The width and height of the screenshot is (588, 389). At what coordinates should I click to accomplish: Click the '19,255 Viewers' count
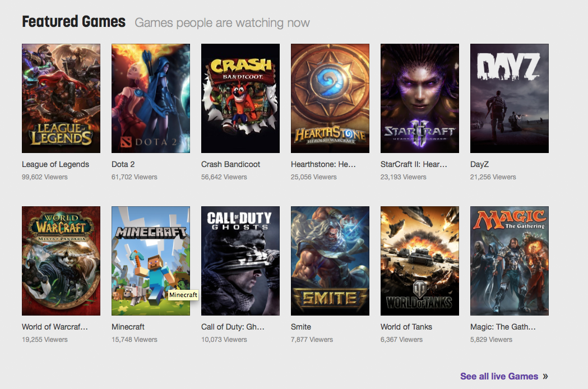coord(45,340)
